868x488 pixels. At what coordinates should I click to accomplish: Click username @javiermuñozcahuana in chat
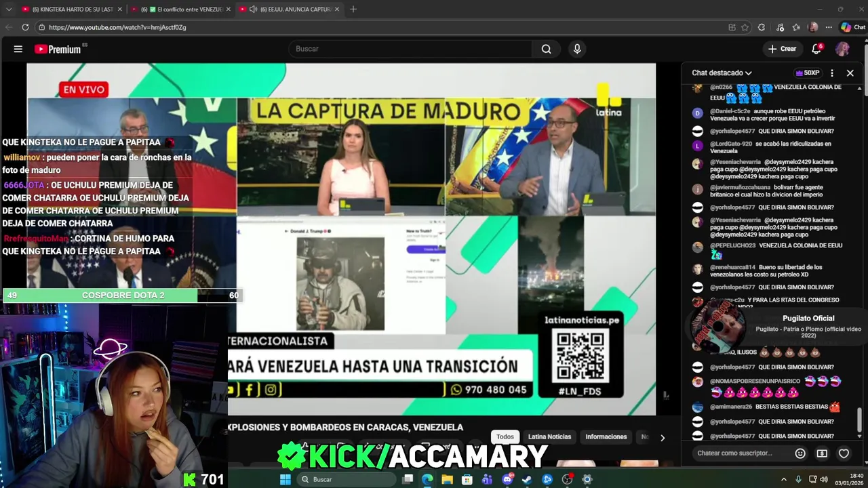pyautogui.click(x=741, y=187)
